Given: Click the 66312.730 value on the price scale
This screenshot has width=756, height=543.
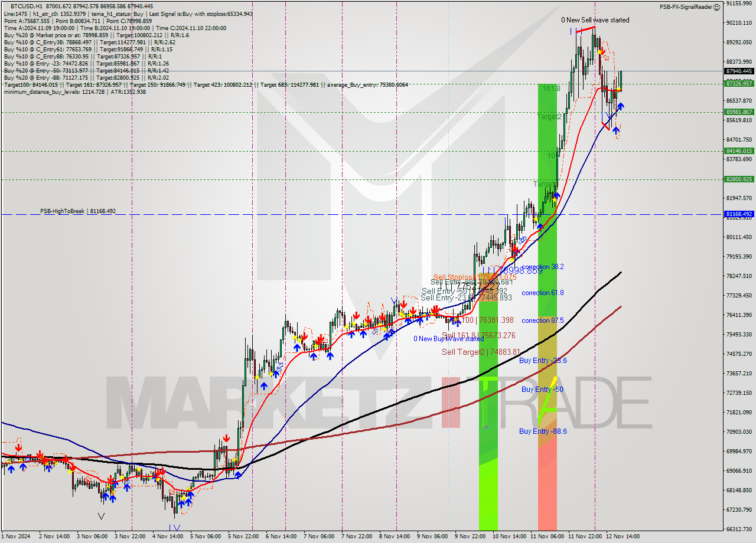Looking at the screenshot, I should click(739, 529).
